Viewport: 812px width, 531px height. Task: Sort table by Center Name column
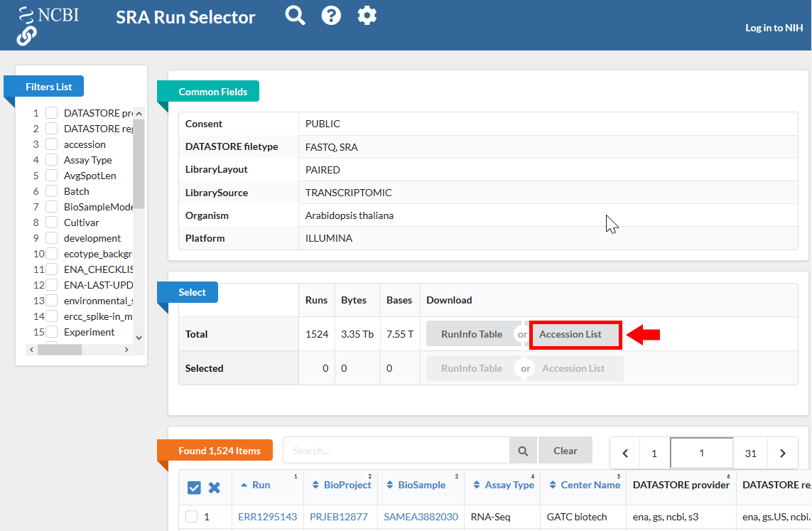[x=585, y=485]
